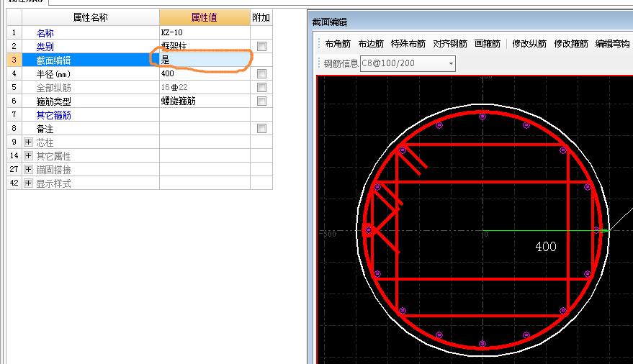Click the radius value 400 cell
633x364 pixels.
coord(205,74)
